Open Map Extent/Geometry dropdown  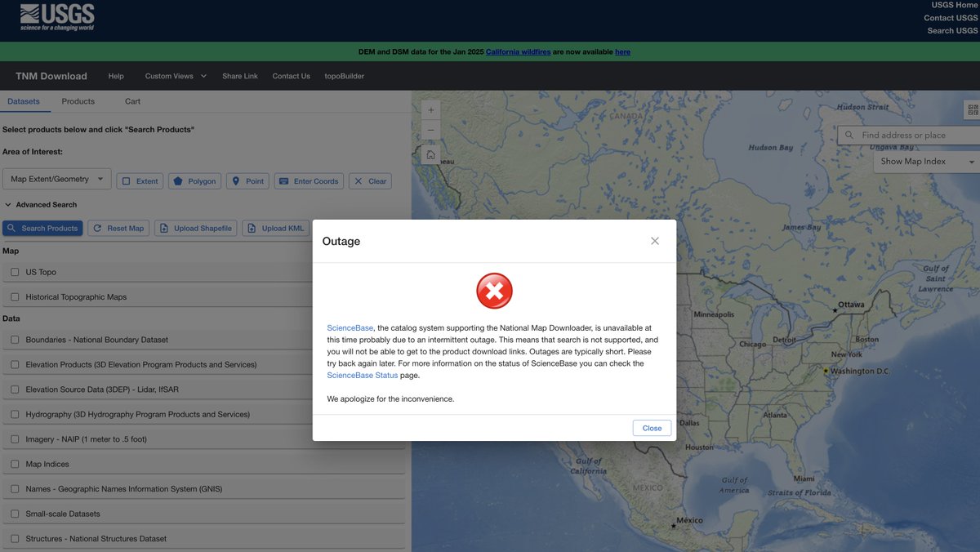(57, 179)
